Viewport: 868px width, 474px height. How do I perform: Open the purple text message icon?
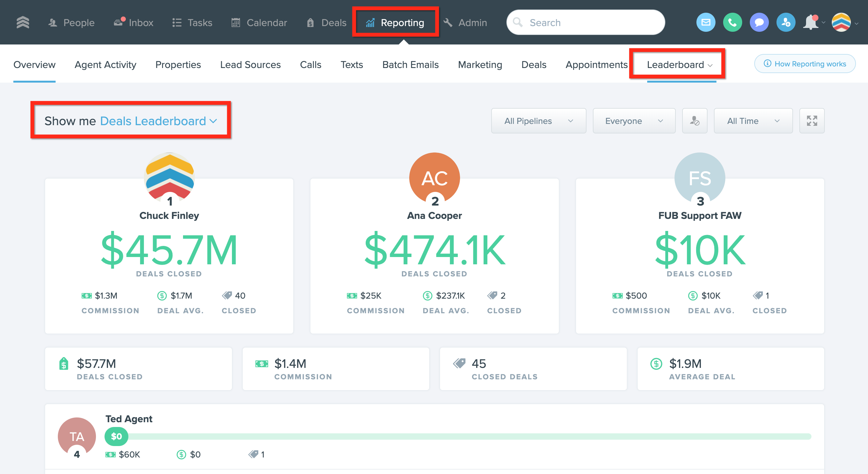(759, 23)
